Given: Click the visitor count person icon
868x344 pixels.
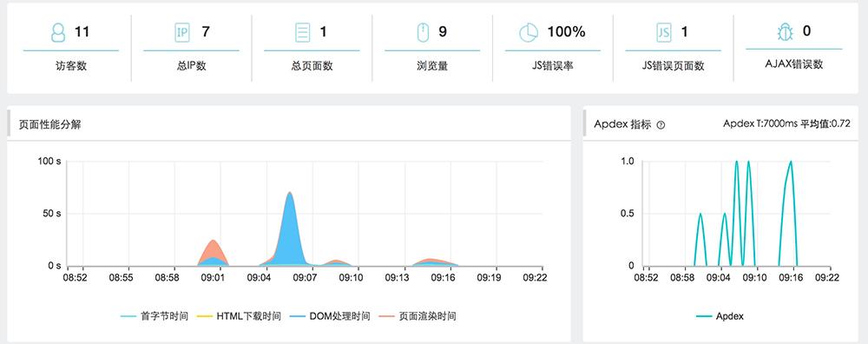Looking at the screenshot, I should click(59, 33).
